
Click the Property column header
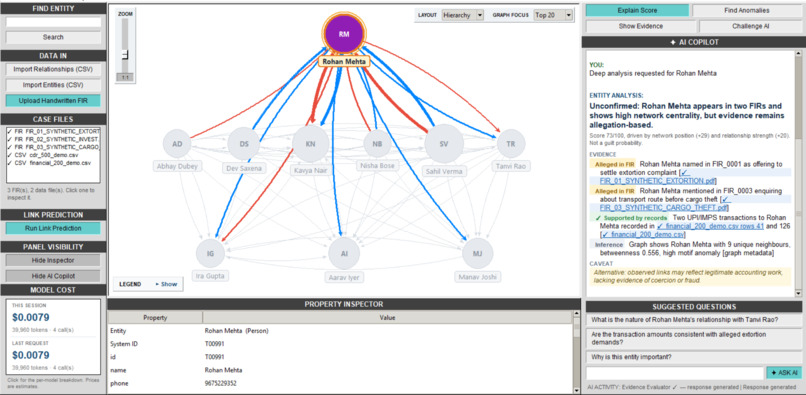pos(155,318)
